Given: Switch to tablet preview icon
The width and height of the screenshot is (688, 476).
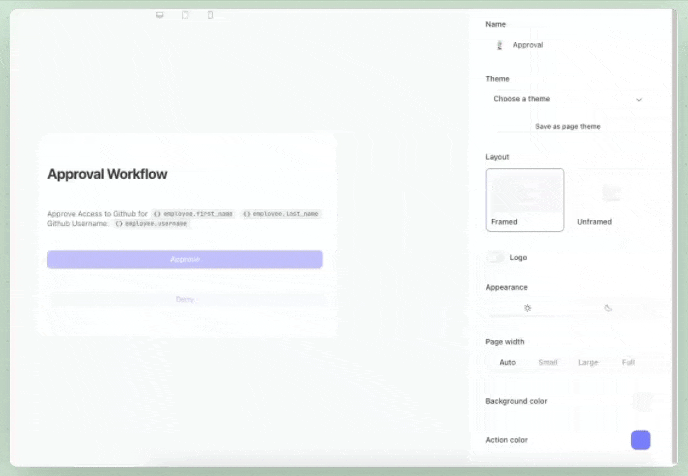Looking at the screenshot, I should pos(185,15).
